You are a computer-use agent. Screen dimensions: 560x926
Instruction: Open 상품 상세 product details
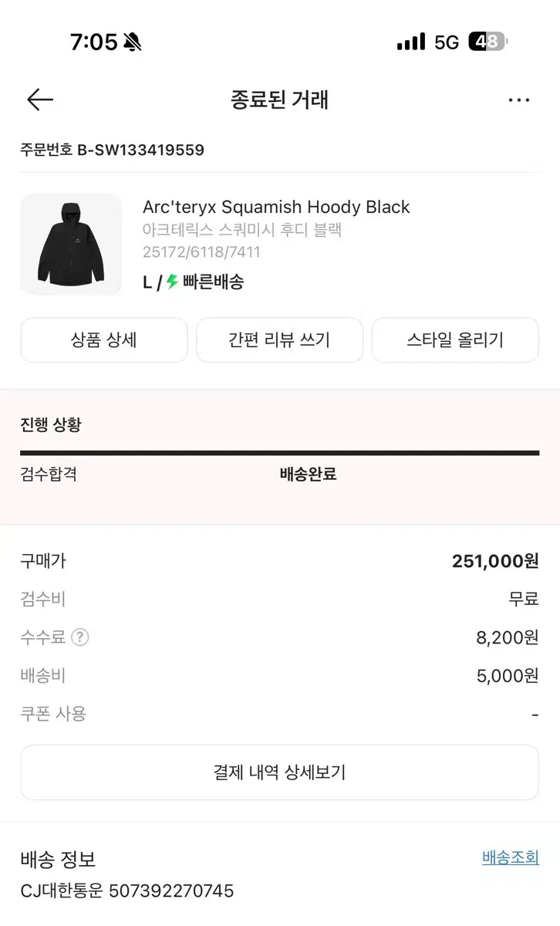pos(104,340)
